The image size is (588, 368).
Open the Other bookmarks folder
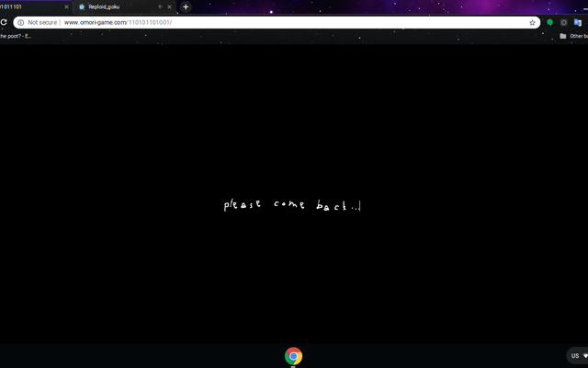[573, 36]
